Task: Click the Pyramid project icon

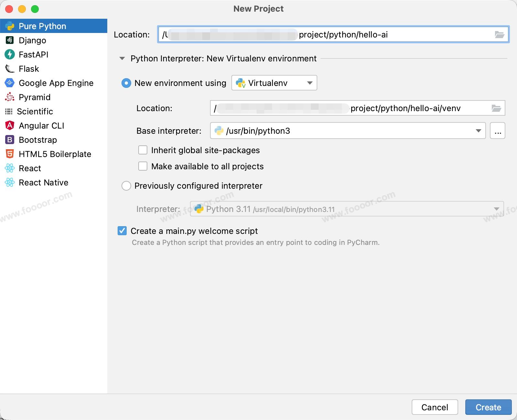Action: (10, 97)
